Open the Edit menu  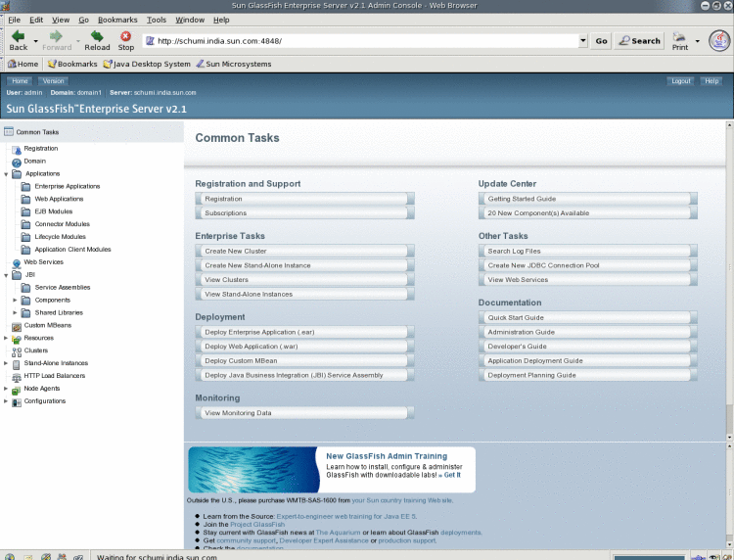click(x=36, y=20)
